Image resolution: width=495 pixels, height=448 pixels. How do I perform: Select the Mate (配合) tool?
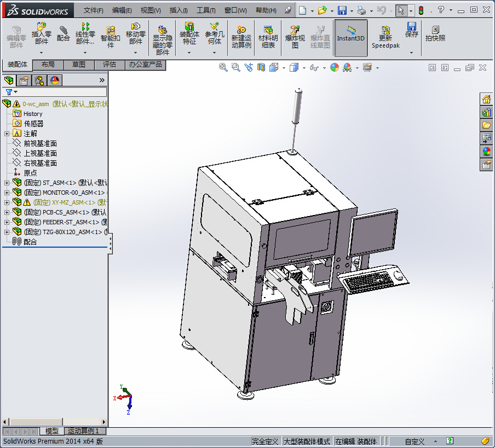pyautogui.click(x=64, y=33)
